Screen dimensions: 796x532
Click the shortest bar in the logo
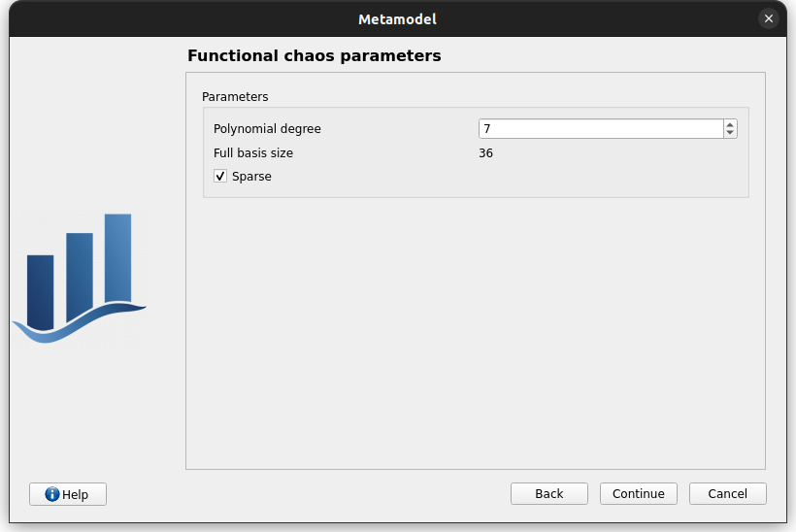40,291
